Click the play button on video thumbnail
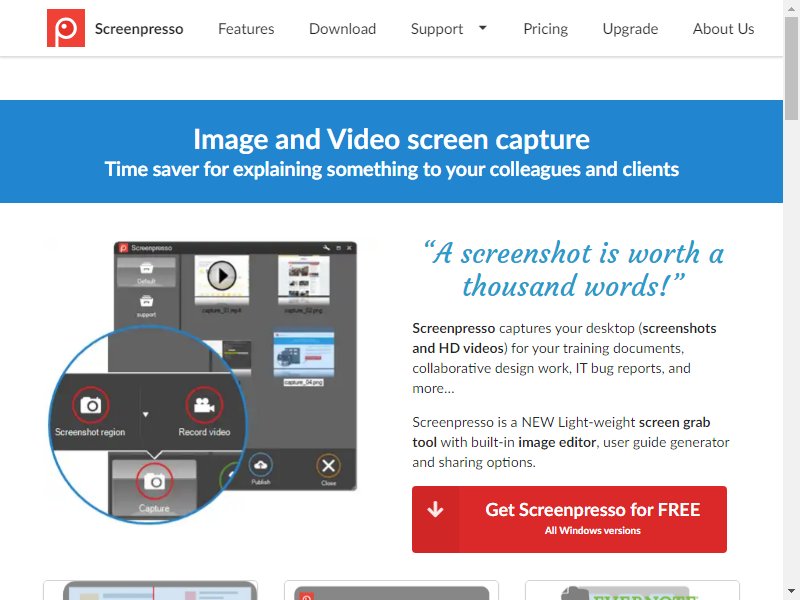 point(221,276)
